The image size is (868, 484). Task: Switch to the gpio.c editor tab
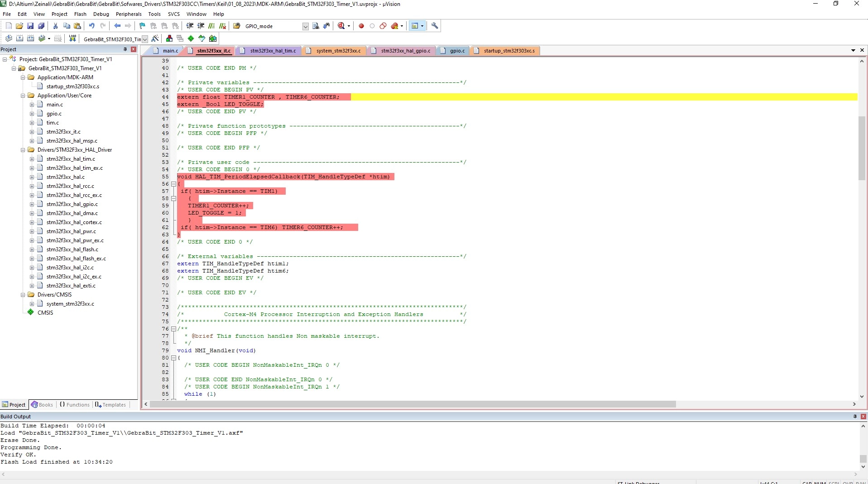point(453,51)
